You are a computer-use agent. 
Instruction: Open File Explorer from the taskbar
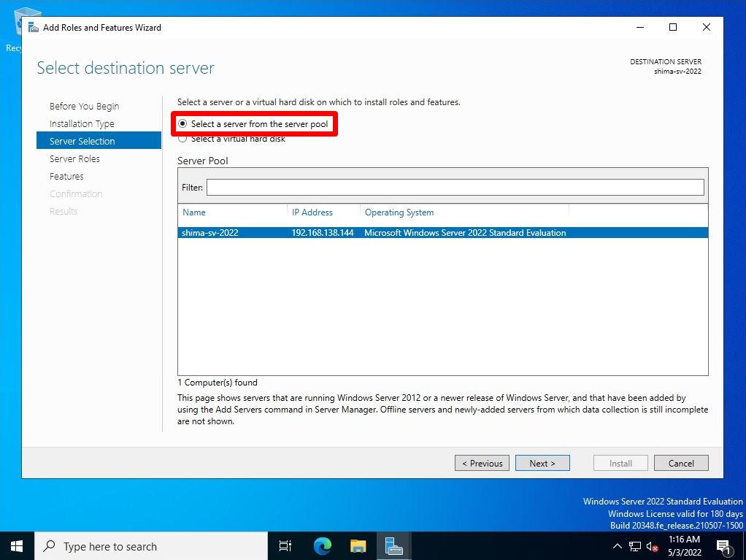358,546
